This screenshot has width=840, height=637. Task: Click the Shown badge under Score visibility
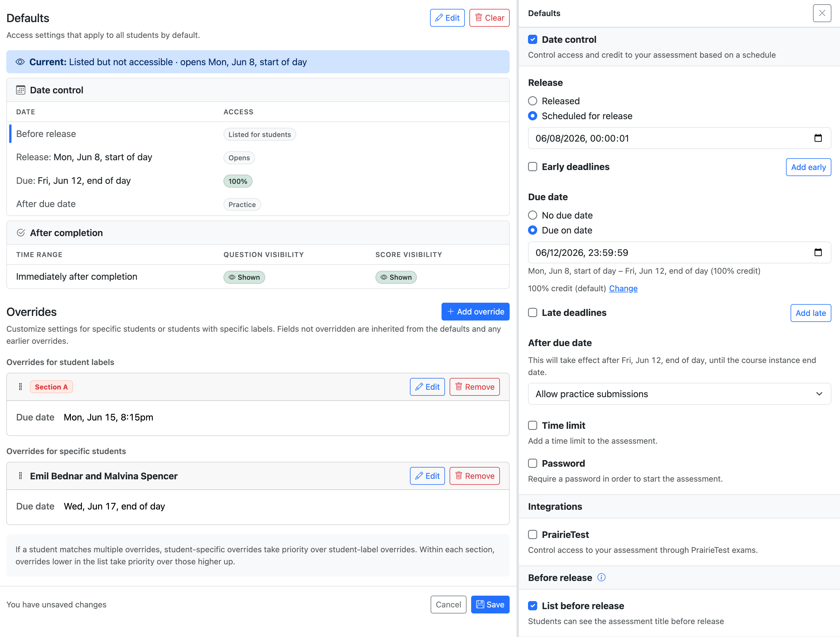(396, 277)
